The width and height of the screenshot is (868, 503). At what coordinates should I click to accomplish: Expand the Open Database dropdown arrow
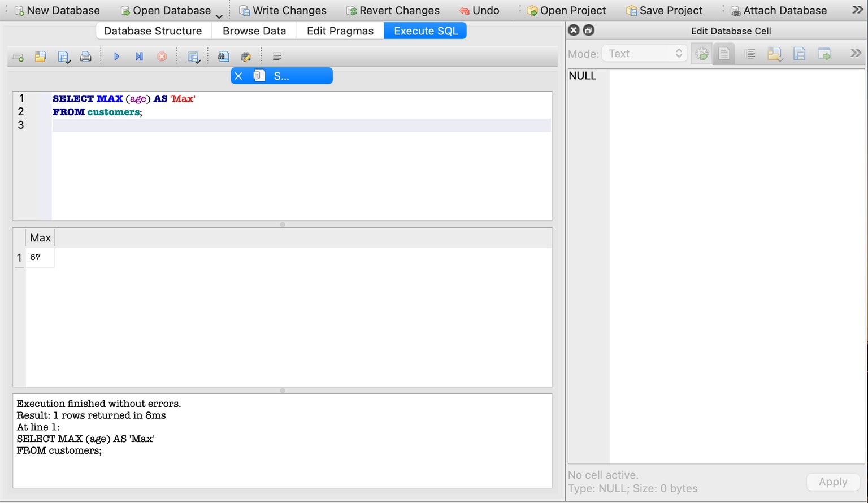(x=219, y=15)
